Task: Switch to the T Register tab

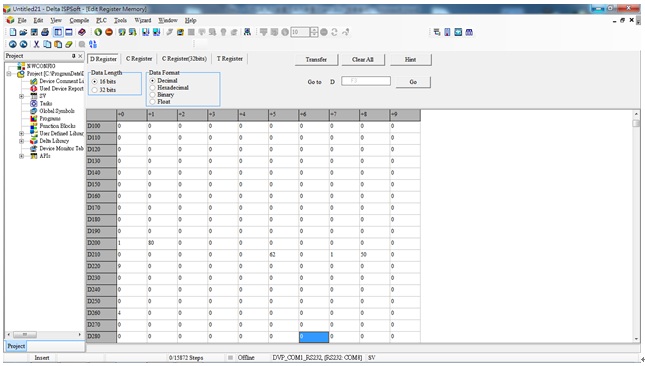Action: pyautogui.click(x=230, y=59)
